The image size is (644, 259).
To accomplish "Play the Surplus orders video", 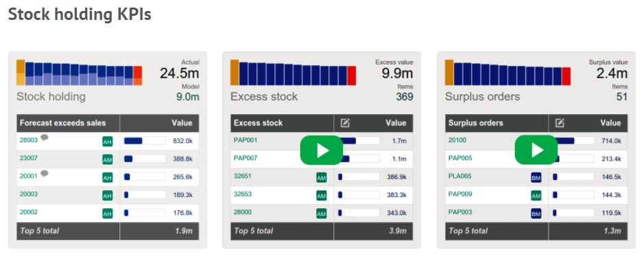I will coord(536,150).
